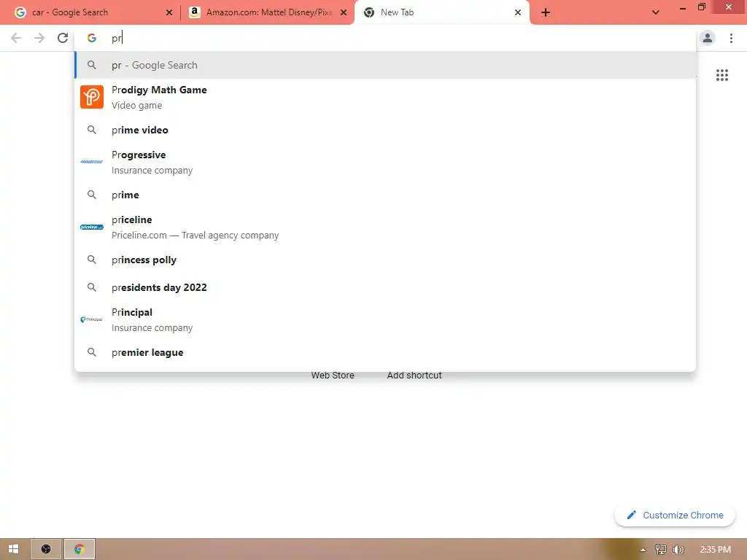Open a new tab with plus button
This screenshot has width=747, height=560.
(x=546, y=12)
